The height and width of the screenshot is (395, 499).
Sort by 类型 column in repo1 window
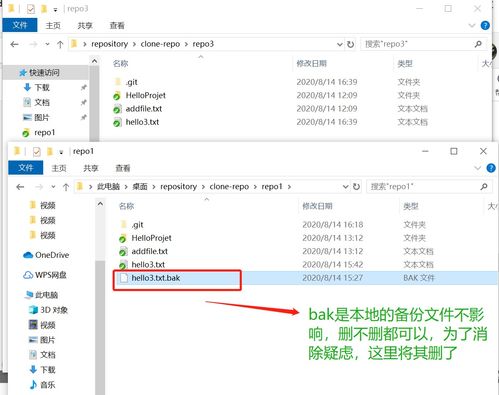tap(411, 206)
